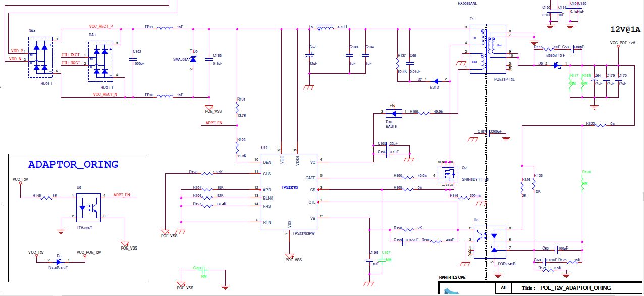Click the D9 SMAJ58A TVS diode
644x296 pixels.
point(192,59)
